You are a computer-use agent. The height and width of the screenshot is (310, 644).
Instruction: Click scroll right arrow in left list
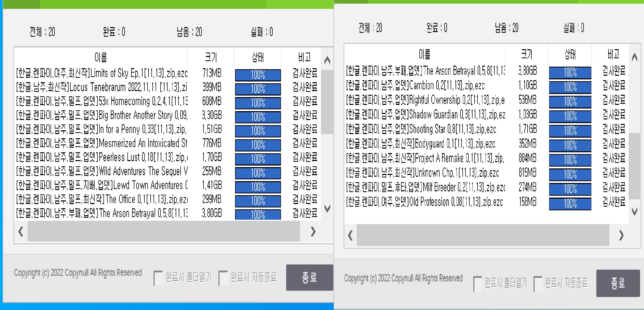(x=313, y=231)
